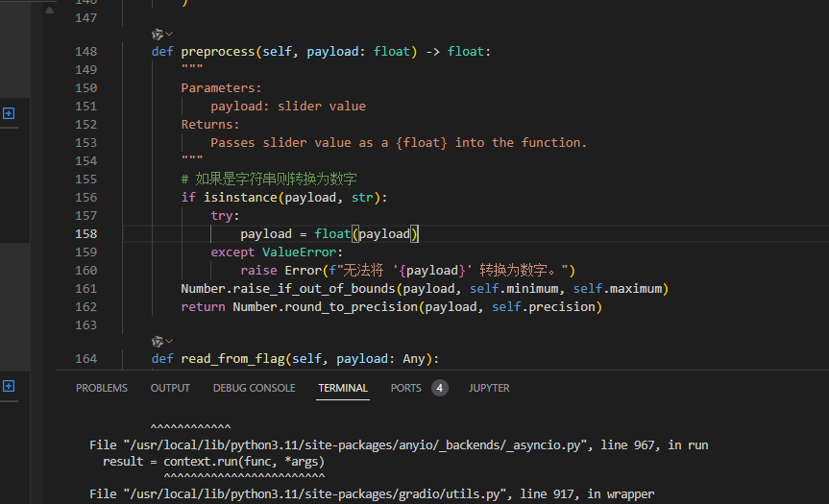Click the read_from_flag function name
The image size is (829, 504).
pos(232,359)
